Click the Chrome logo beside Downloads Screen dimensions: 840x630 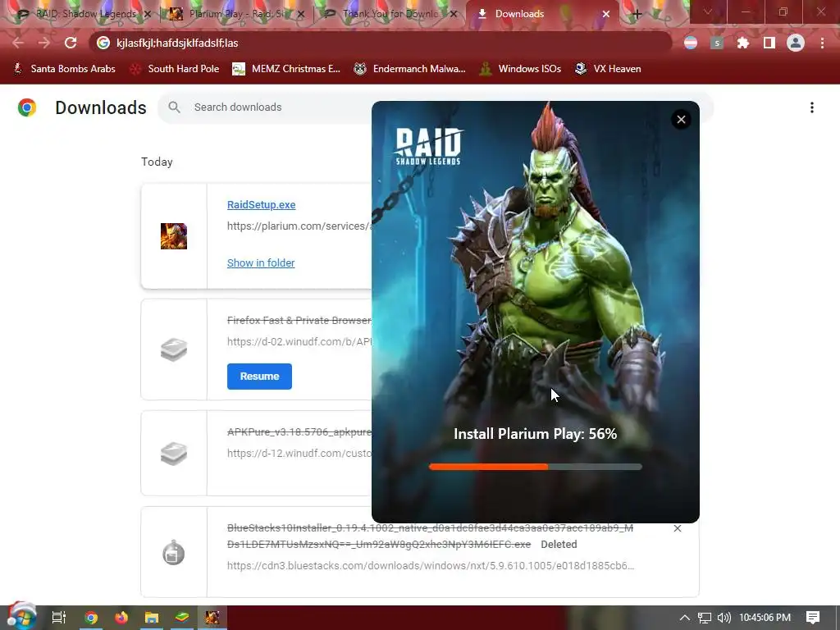pos(27,107)
